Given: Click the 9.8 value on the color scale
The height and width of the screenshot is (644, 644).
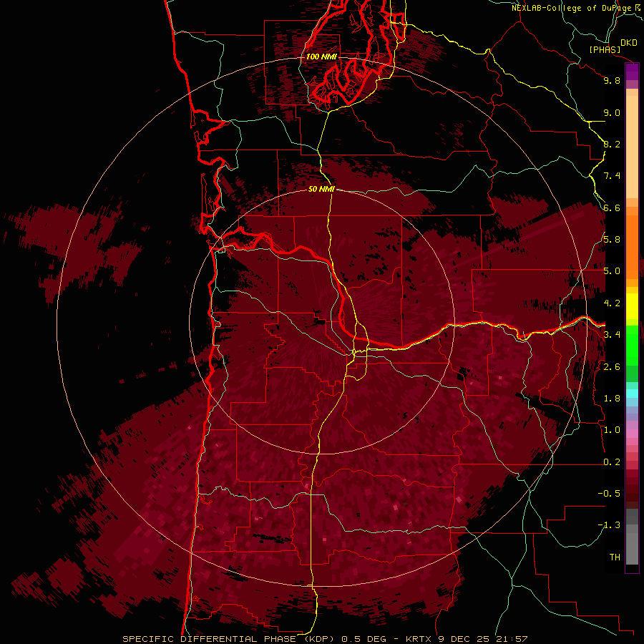Looking at the screenshot, I should click(612, 80).
